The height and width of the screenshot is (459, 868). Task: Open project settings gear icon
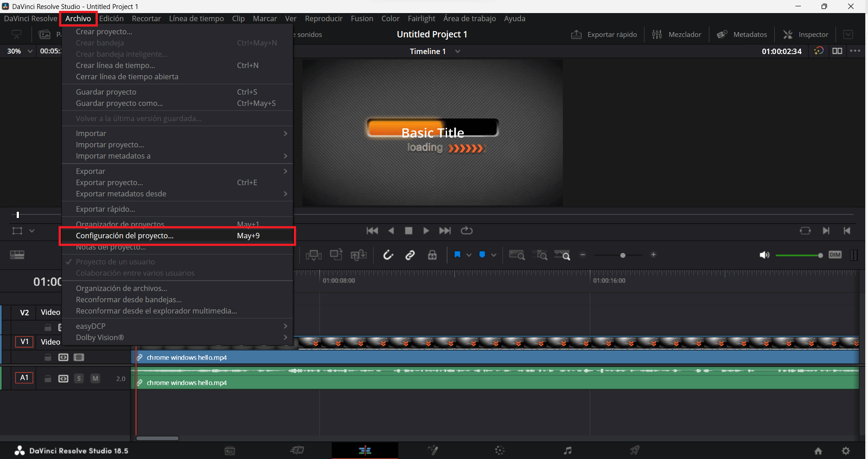coord(846,451)
